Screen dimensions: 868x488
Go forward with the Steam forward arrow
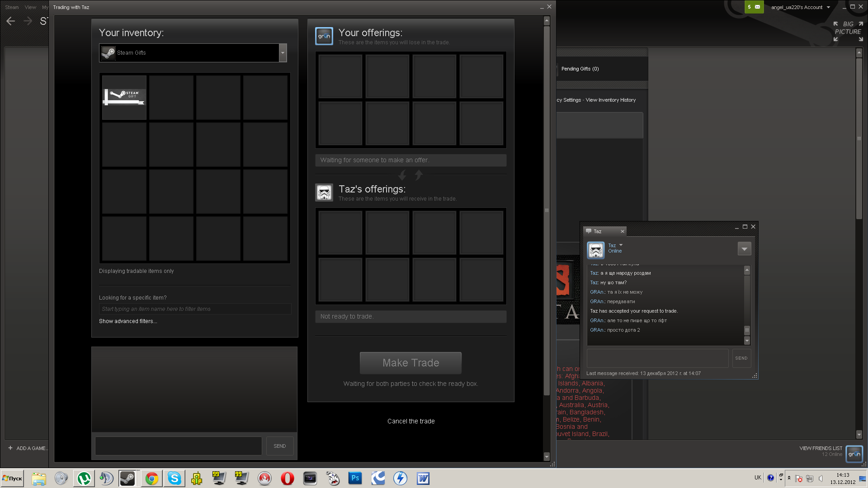point(28,21)
